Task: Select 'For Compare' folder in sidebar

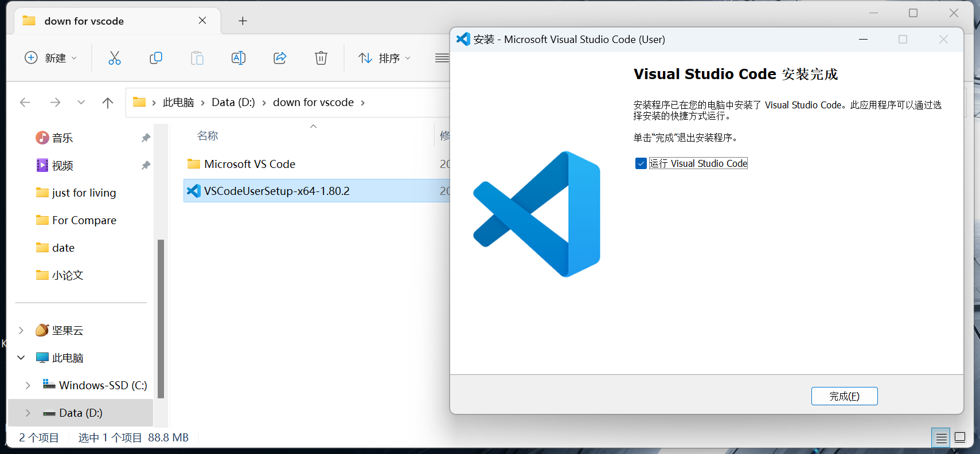Action: point(84,221)
